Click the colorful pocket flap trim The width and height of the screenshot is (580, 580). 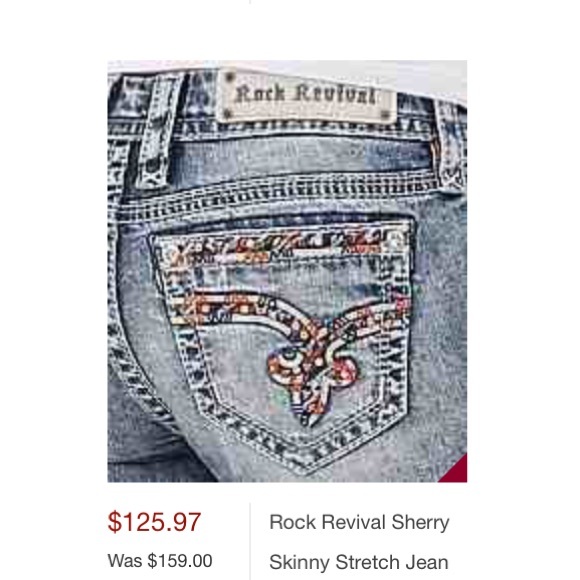pyautogui.click(x=281, y=244)
